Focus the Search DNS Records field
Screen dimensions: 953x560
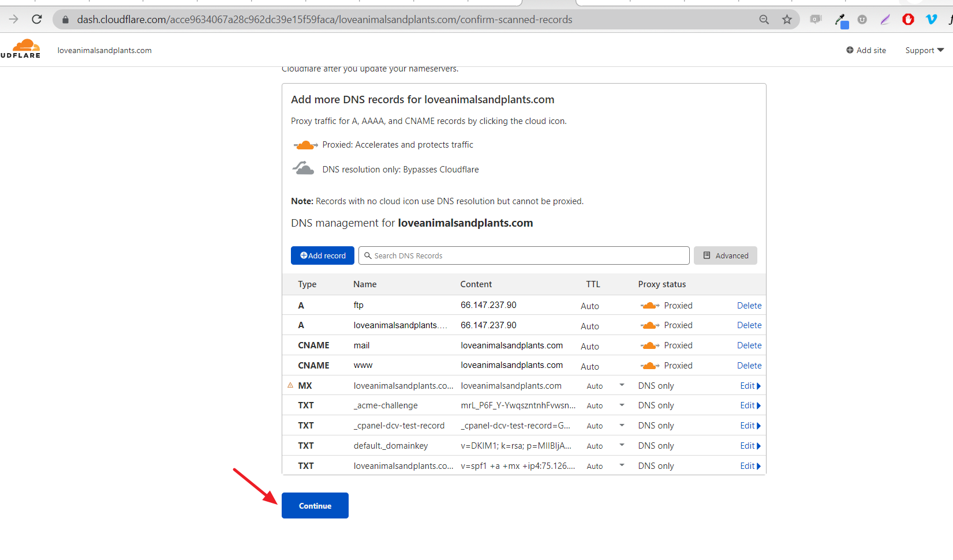pyautogui.click(x=524, y=255)
